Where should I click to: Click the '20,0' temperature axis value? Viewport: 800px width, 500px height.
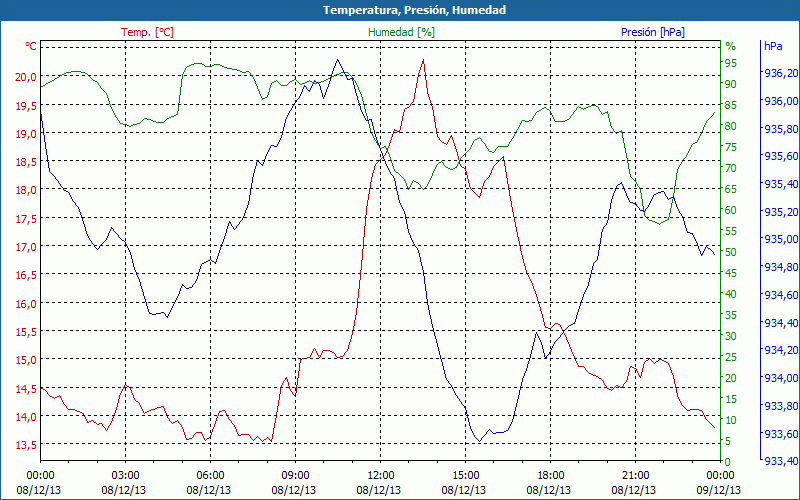(26, 77)
